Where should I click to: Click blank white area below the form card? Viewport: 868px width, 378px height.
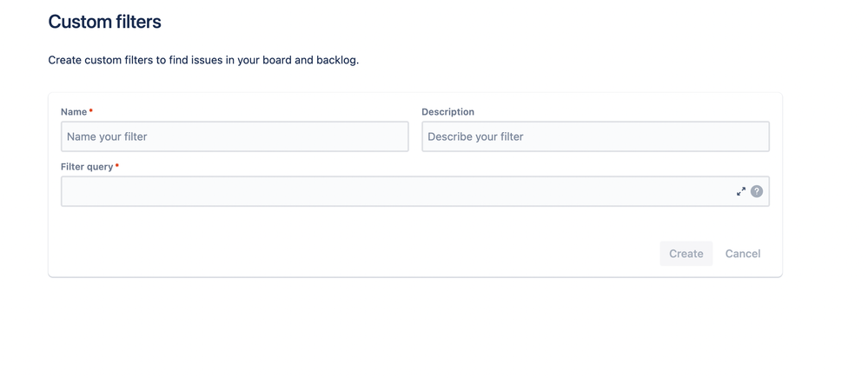click(415, 329)
